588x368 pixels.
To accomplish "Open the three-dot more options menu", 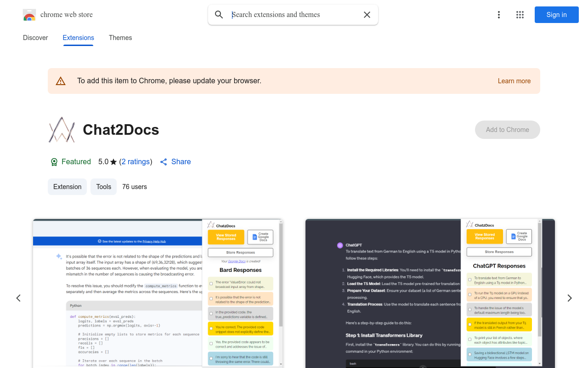I will (x=499, y=15).
